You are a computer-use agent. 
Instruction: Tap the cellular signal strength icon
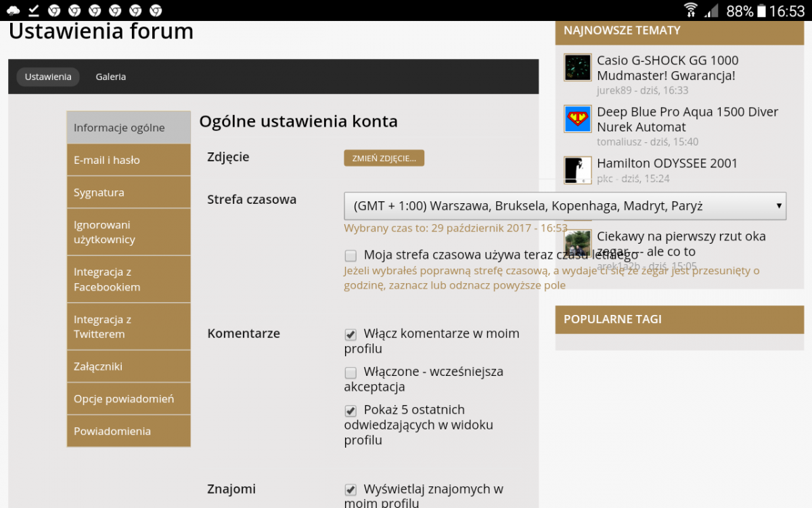pyautogui.click(x=711, y=10)
